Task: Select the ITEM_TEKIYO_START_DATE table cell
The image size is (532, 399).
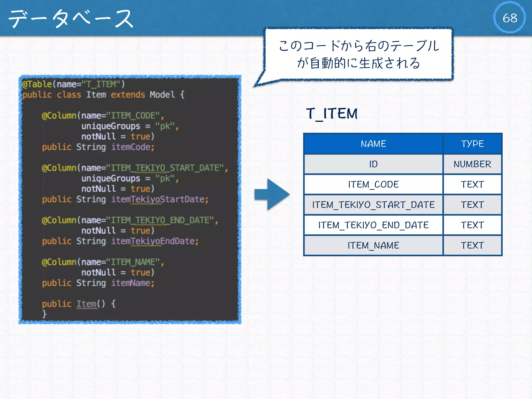Action: coord(373,205)
